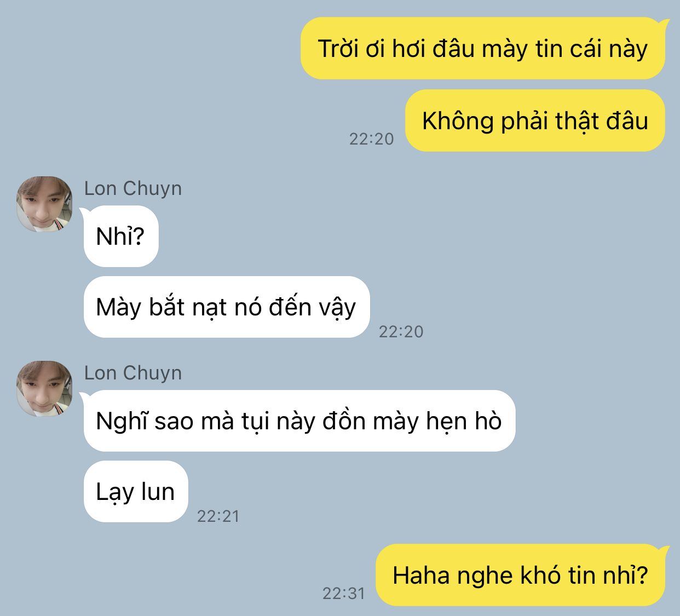This screenshot has height=616, width=680.
Task: Tap the upper Lon Chuyn profile avatar
Action: point(44,204)
